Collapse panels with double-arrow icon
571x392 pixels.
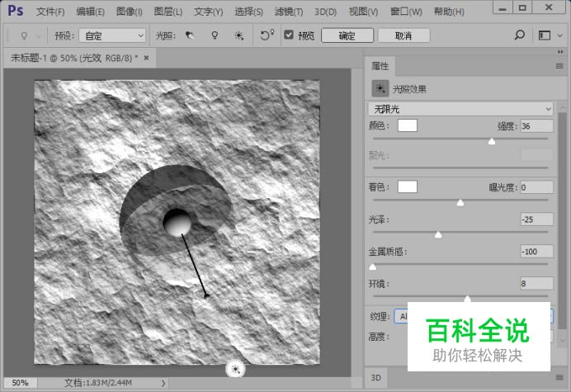(560, 52)
